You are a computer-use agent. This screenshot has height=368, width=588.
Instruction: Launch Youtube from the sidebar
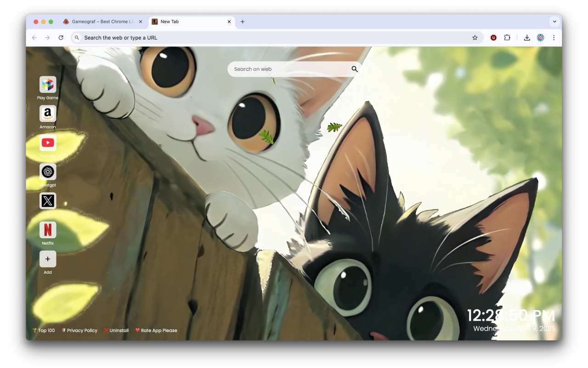(48, 143)
